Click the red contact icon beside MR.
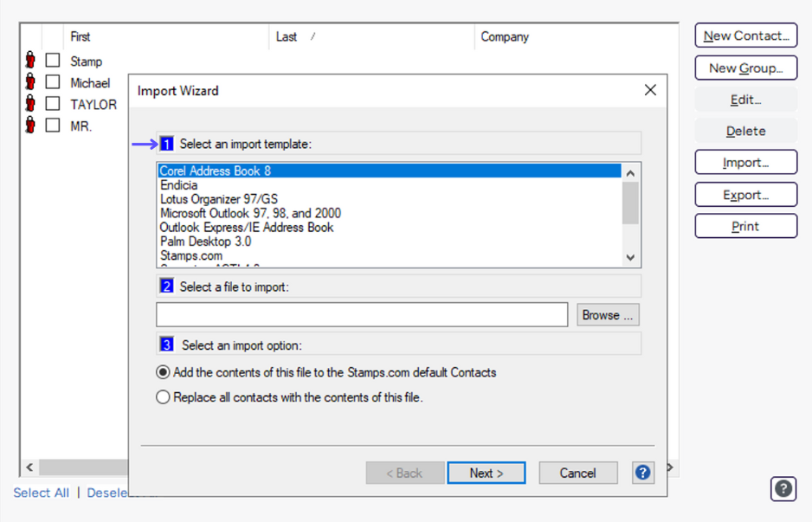The height and width of the screenshot is (522, 812). tap(30, 126)
